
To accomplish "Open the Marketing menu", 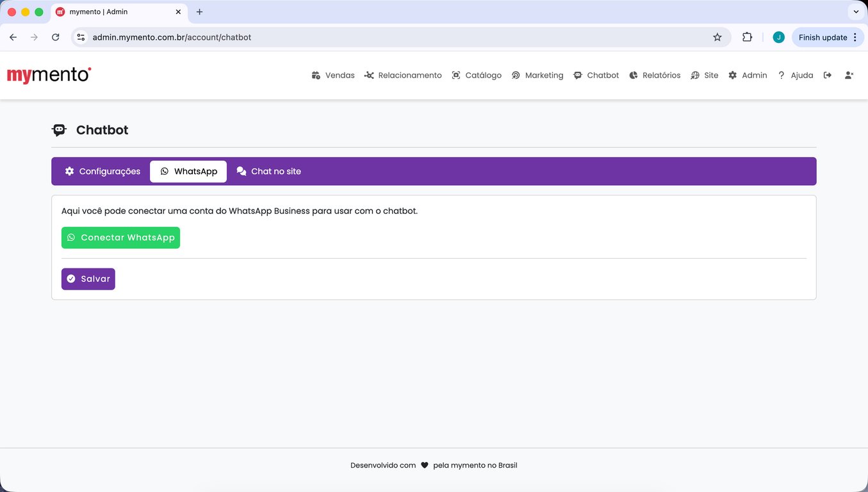I will click(x=537, y=75).
